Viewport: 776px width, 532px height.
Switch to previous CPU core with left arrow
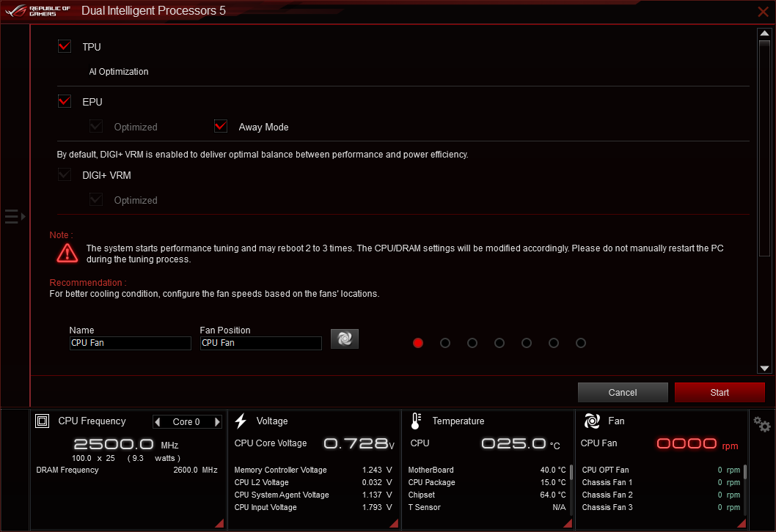[x=158, y=422]
